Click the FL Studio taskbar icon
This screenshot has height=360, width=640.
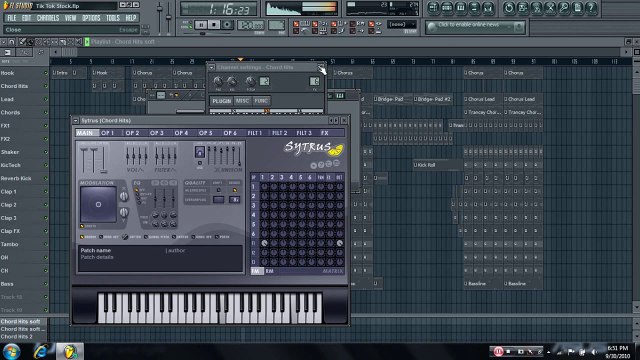[70, 351]
